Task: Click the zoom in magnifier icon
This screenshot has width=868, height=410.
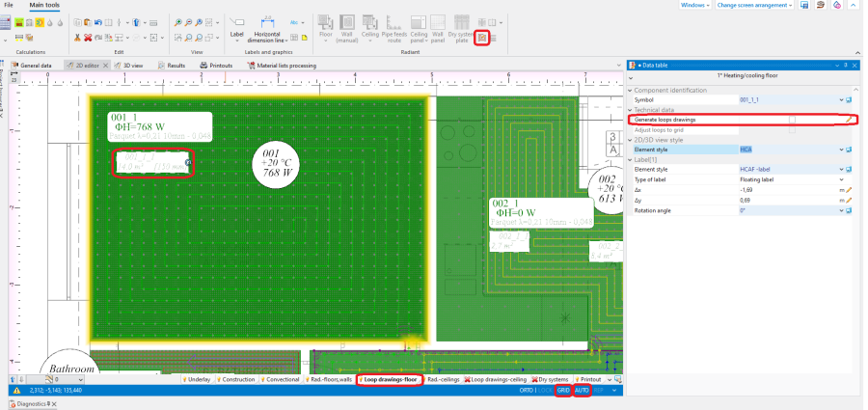Action: tap(178, 23)
